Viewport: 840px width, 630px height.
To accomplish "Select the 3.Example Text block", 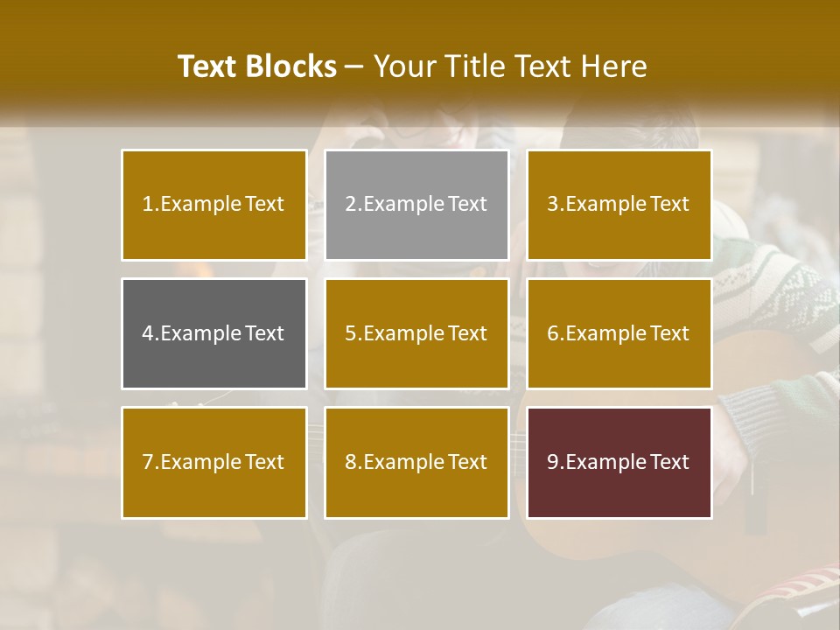I will [619, 205].
